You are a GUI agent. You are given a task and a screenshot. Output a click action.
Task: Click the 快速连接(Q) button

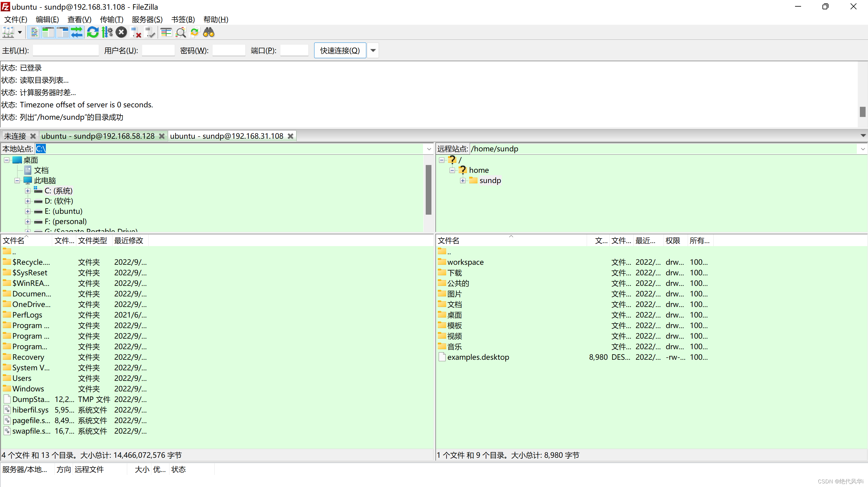[x=340, y=51]
